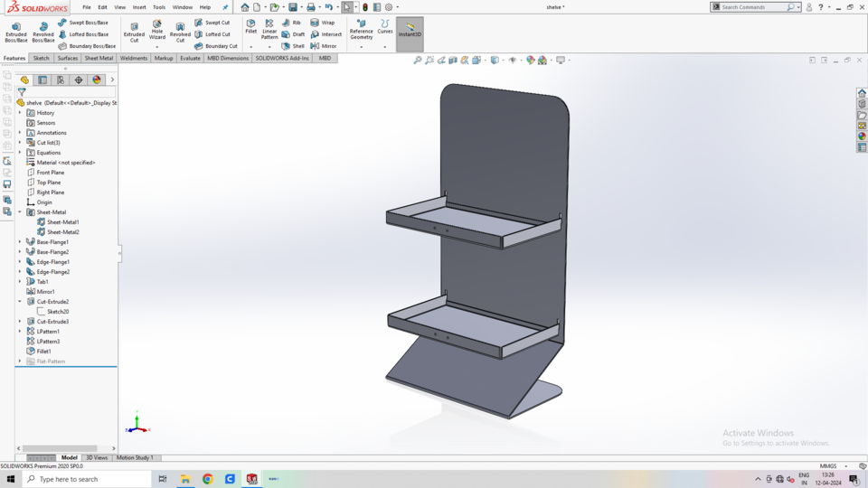Screen dimensions: 868x488
Task: Open the 3D Views tab
Action: coord(97,457)
